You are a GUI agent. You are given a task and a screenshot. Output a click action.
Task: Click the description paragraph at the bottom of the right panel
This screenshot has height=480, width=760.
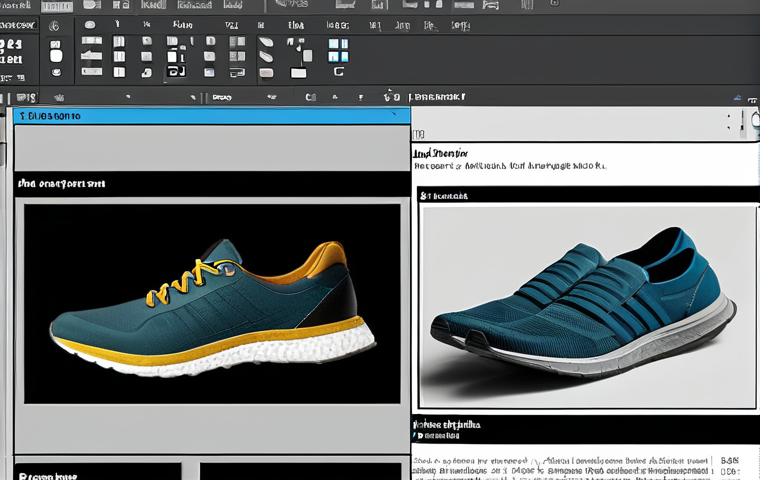pyautogui.click(x=561, y=466)
